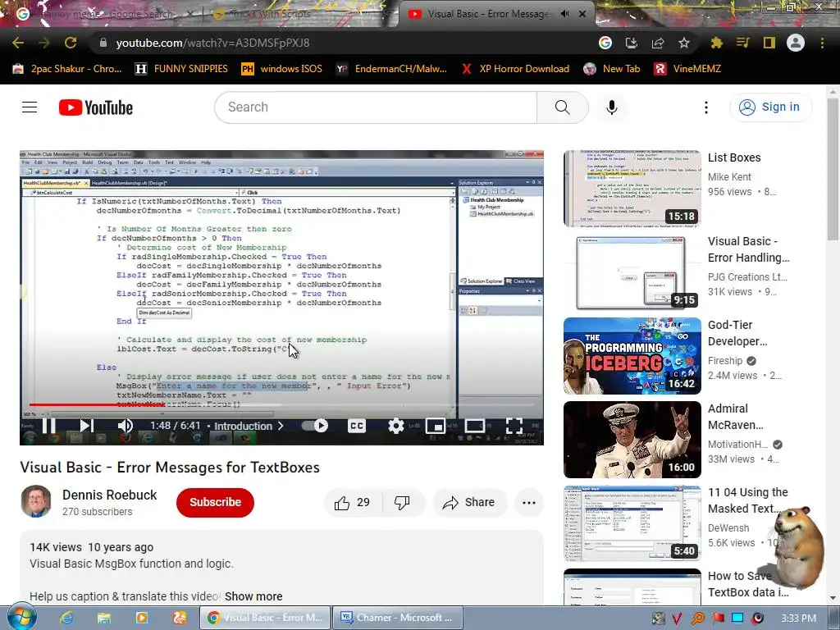Mute the video volume
Image resolution: width=840 pixels, height=630 pixels.
point(125,426)
